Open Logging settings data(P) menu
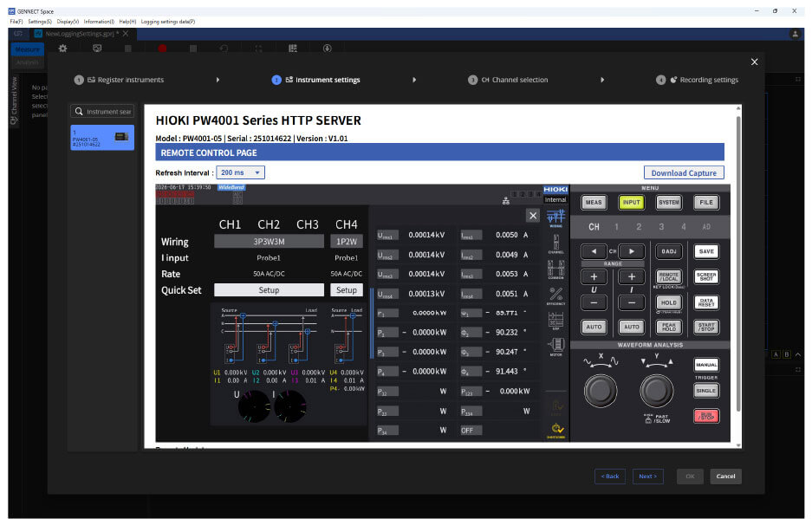This screenshot has height=519, width=812. point(168,22)
